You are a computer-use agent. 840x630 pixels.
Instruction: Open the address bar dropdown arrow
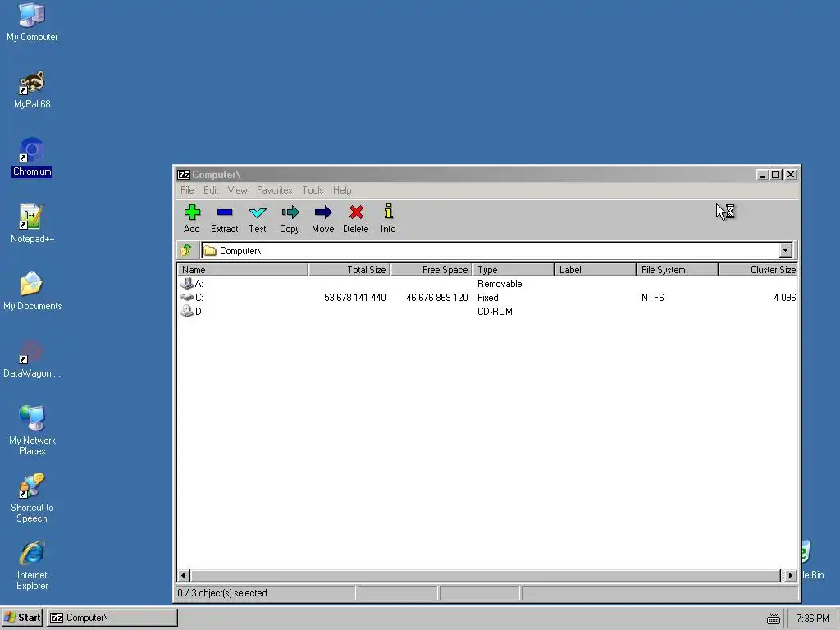785,250
